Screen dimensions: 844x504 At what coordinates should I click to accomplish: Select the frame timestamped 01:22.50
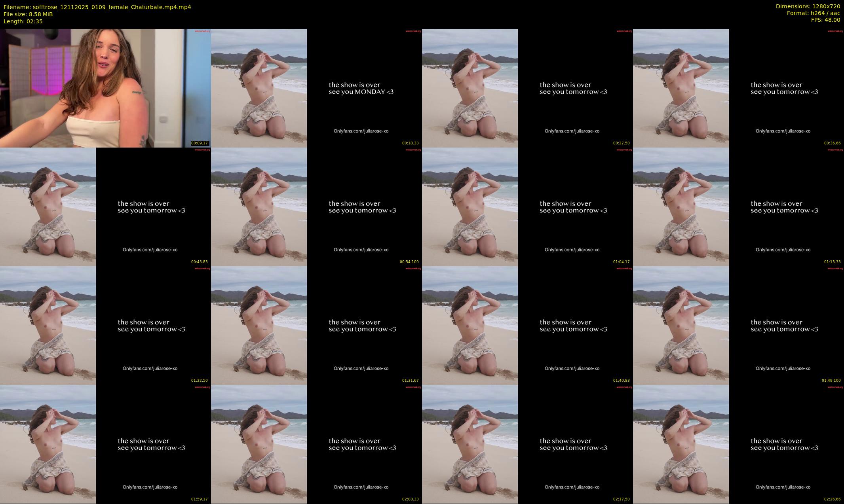105,325
